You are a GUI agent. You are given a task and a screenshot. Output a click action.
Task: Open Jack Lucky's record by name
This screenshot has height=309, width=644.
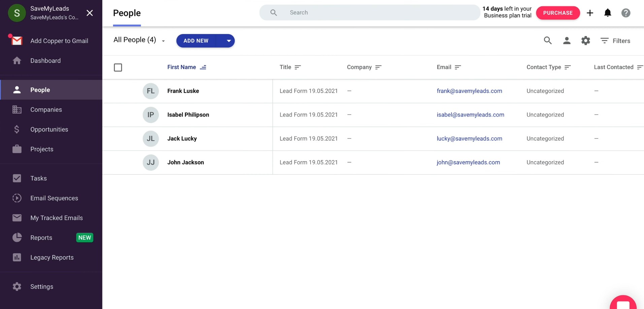(x=182, y=138)
